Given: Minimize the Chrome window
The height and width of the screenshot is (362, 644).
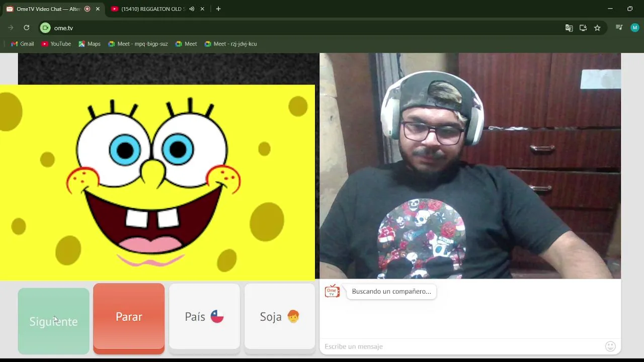Looking at the screenshot, I should [x=610, y=9].
